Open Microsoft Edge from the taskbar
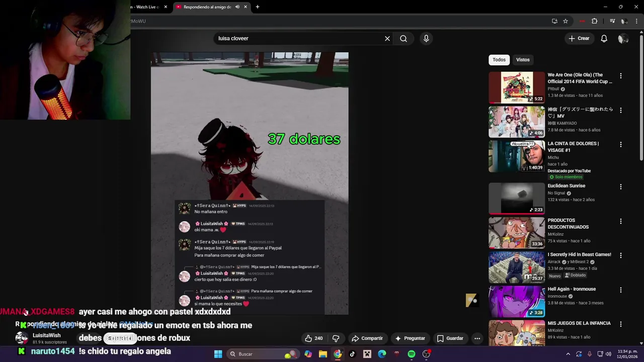Screen dimensions: 644x362 click(382, 354)
